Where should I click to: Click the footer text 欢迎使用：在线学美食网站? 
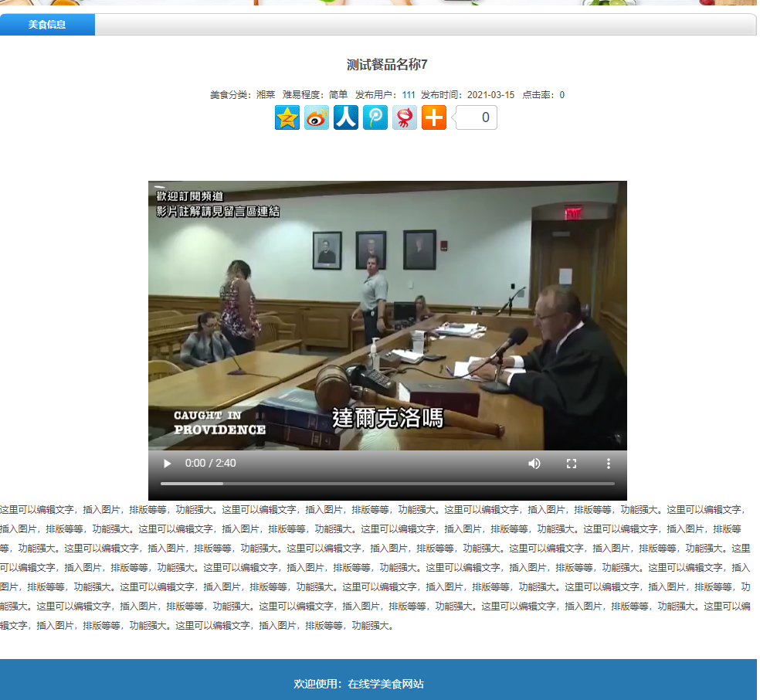click(x=358, y=684)
